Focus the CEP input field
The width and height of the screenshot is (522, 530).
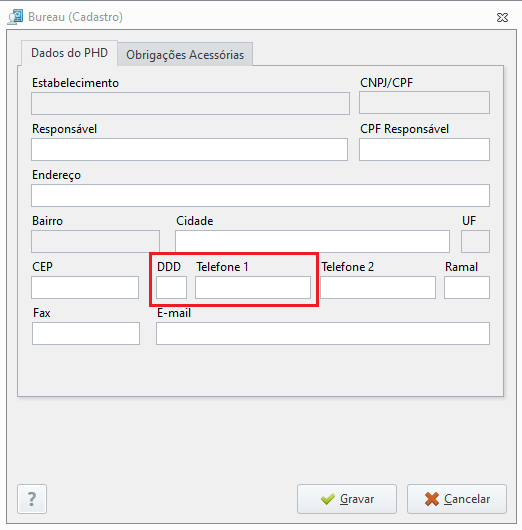pyautogui.click(x=85, y=287)
